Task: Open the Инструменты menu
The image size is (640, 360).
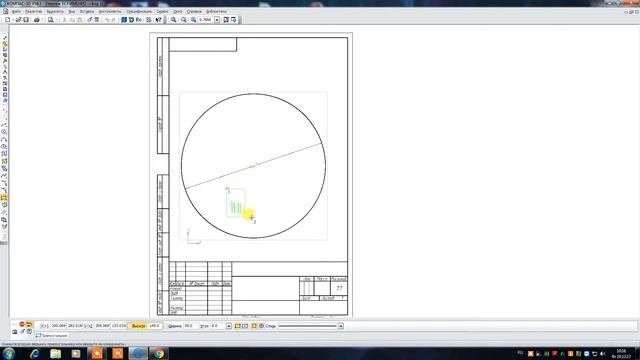Action: [110, 11]
